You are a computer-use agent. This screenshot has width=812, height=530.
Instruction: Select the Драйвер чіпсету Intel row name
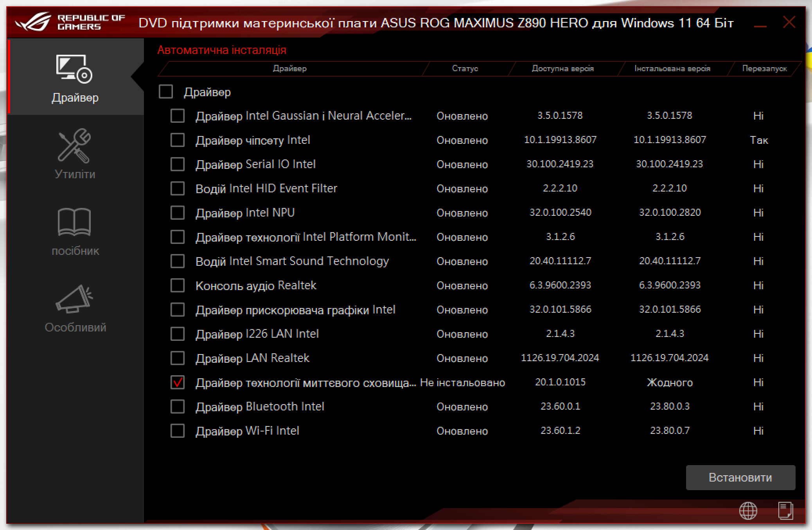pos(253,140)
